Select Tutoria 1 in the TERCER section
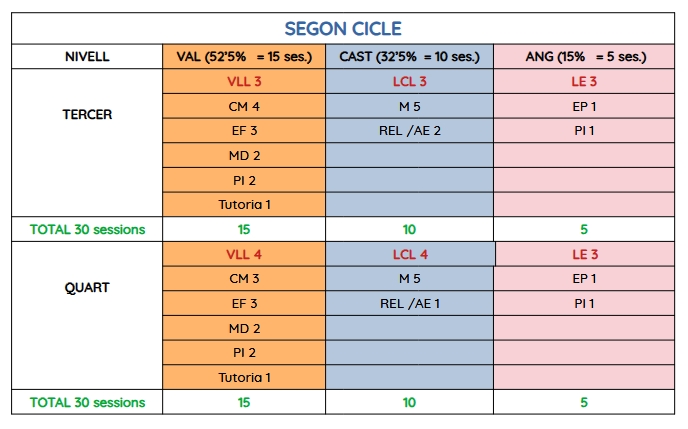This screenshot has width=688, height=429. (244, 204)
